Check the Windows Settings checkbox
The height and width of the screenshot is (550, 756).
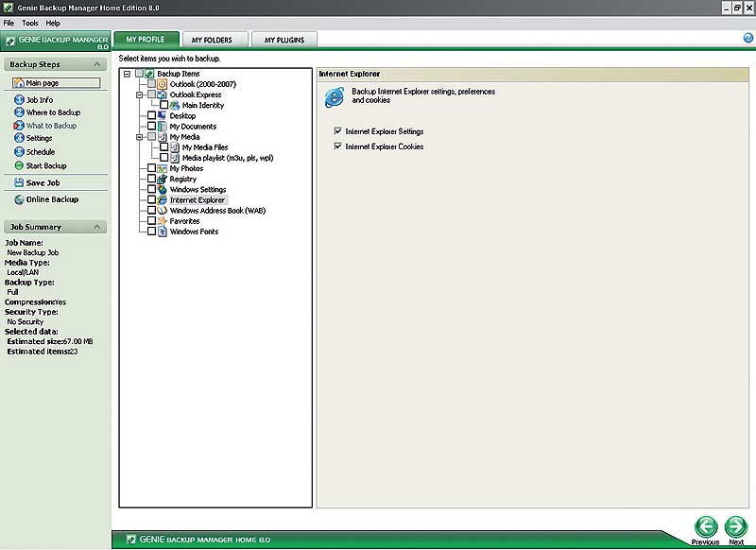(x=151, y=189)
